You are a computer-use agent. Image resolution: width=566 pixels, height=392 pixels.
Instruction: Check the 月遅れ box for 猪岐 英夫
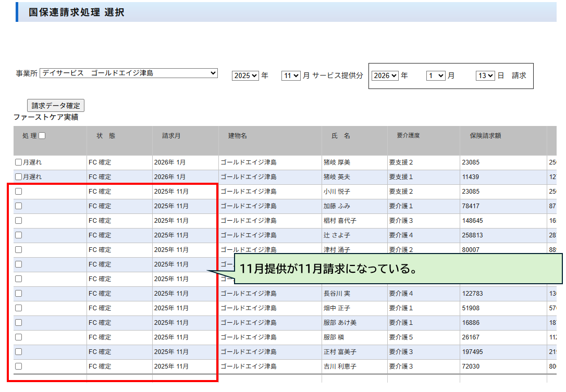[19, 177]
